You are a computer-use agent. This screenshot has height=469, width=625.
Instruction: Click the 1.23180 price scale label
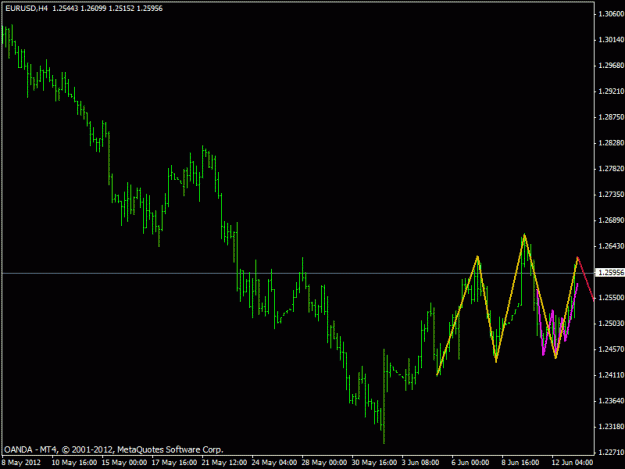click(x=611, y=427)
